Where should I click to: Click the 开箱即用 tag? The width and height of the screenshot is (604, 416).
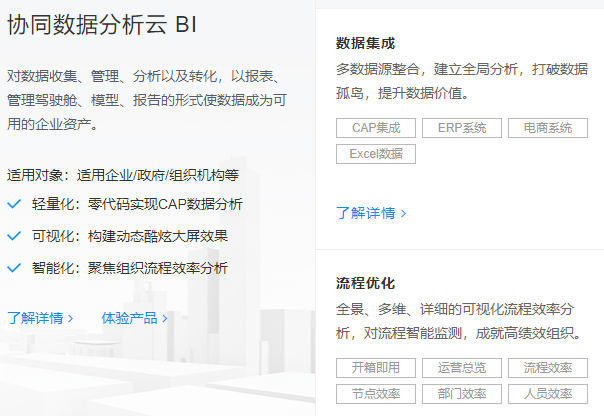(376, 367)
